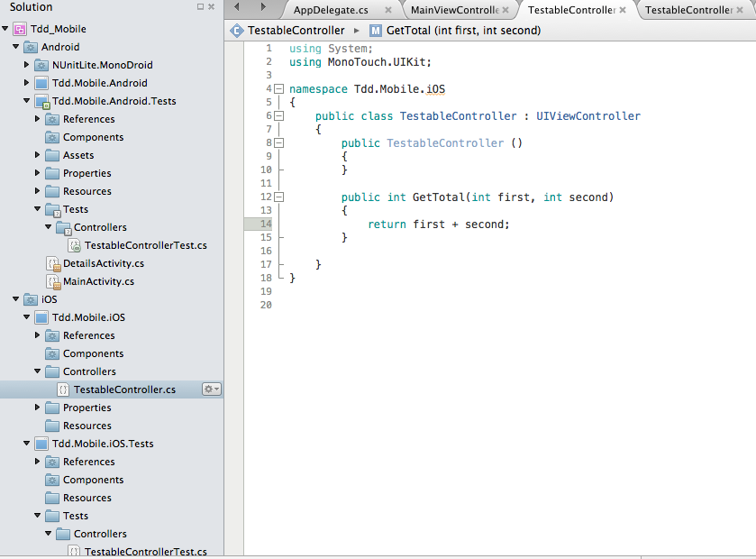Fold the class block on line 6

coord(278,115)
